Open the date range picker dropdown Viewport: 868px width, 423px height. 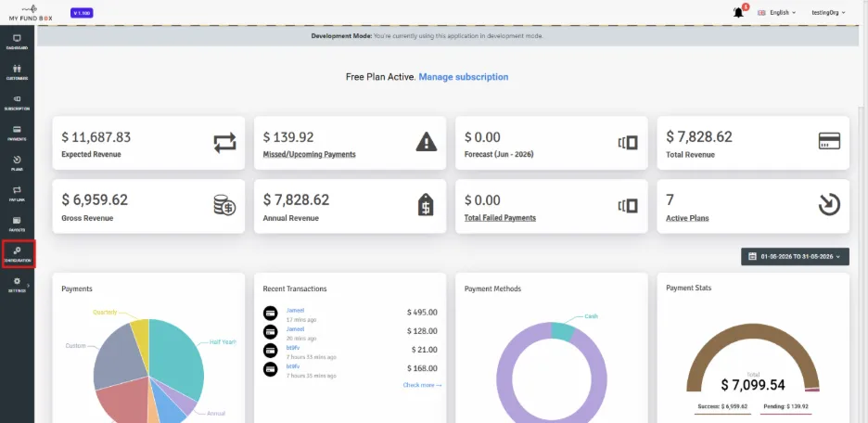pos(795,256)
